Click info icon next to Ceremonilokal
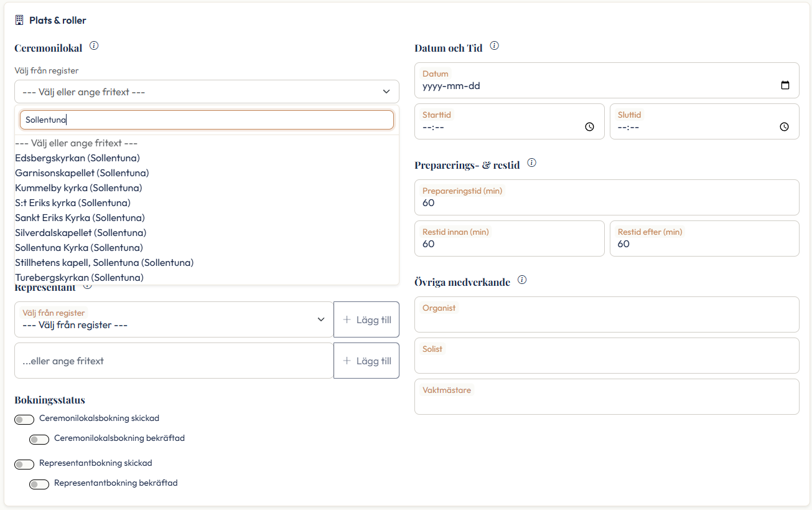Viewport: 812px width, 510px height. [94, 45]
